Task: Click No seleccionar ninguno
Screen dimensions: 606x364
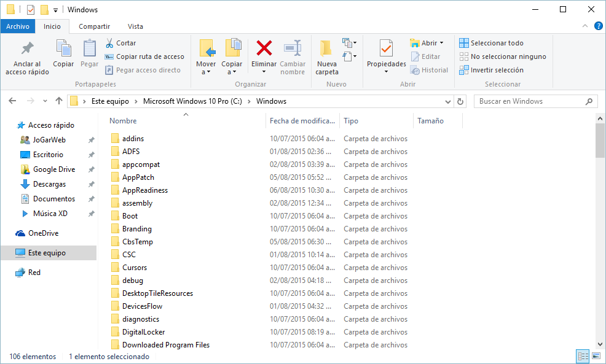Action: point(503,56)
